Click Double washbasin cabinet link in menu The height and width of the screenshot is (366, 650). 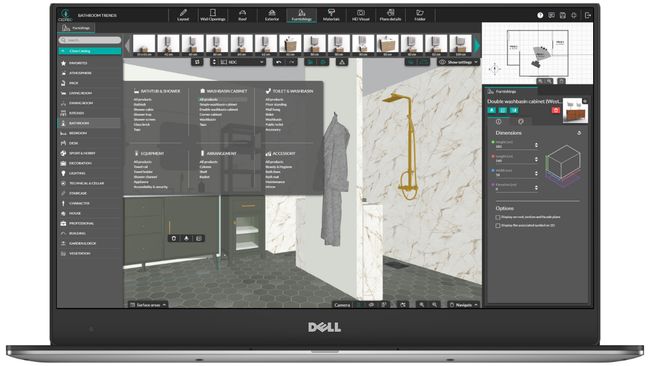[x=218, y=109]
